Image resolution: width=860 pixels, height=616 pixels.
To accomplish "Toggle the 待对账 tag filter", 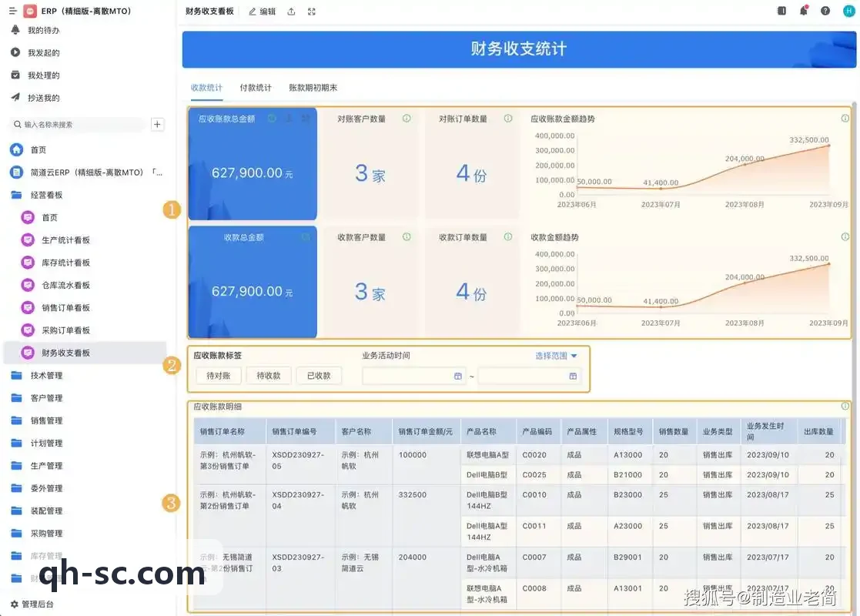I will pyautogui.click(x=219, y=376).
